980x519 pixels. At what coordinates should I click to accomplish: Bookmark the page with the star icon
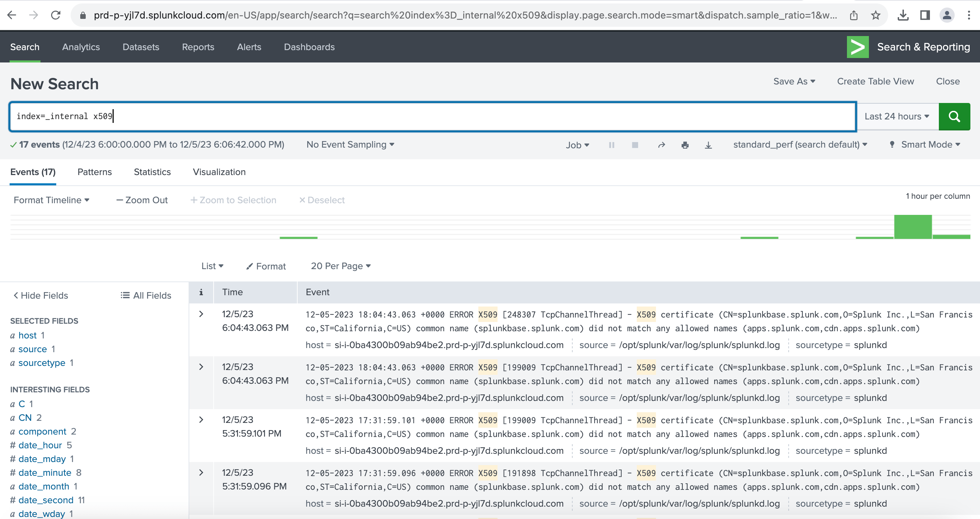[876, 15]
